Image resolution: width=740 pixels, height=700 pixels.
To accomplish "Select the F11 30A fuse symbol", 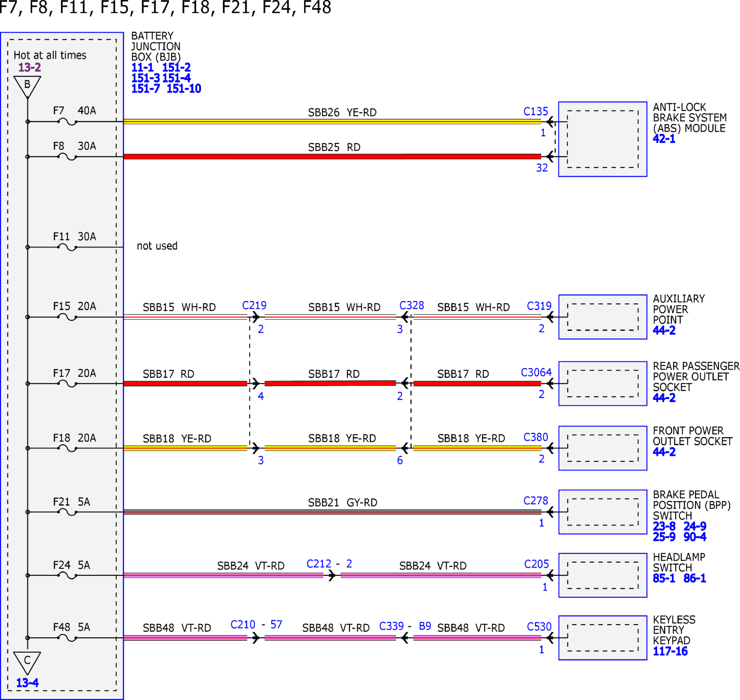I will click(67, 247).
